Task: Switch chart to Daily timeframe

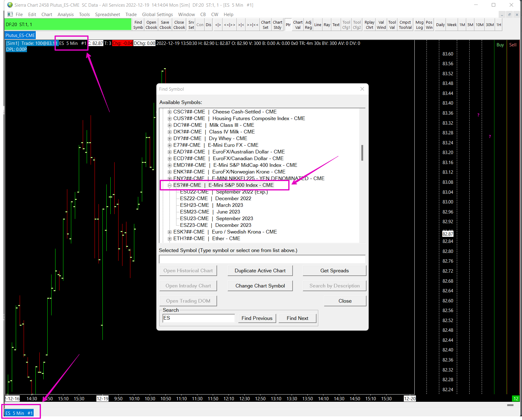Action: (x=440, y=25)
